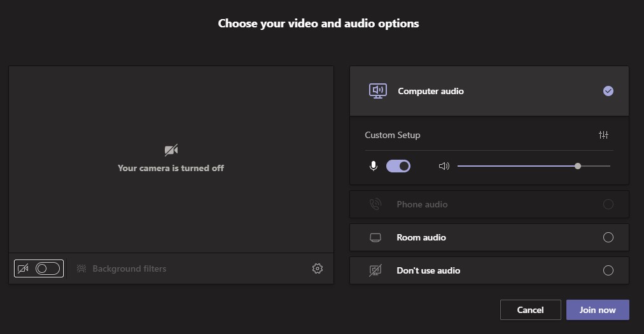
Task: Turn off the microphone toggle
Action: coord(398,166)
